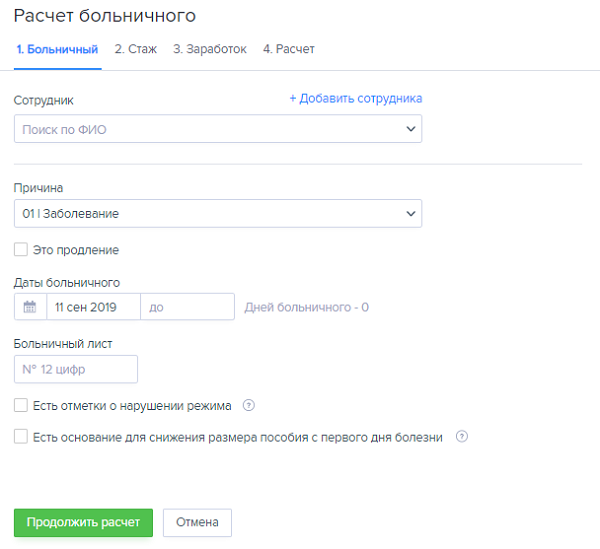Go to the "4. Расчет" tab
Viewport: 600px width, 549px height.
pos(288,48)
